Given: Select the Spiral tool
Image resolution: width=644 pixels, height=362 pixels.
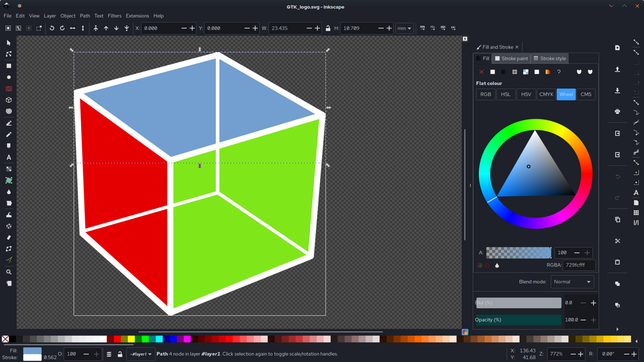Looking at the screenshot, I should [x=8, y=112].
